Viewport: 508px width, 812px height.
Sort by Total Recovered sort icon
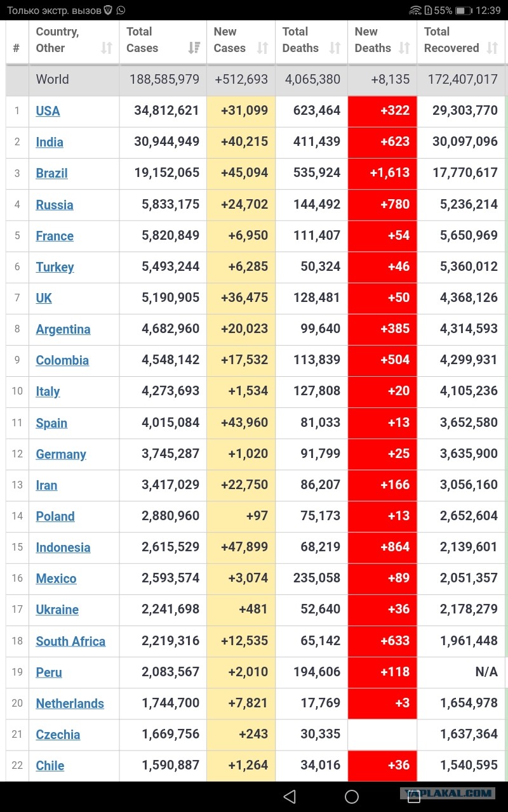[x=492, y=48]
